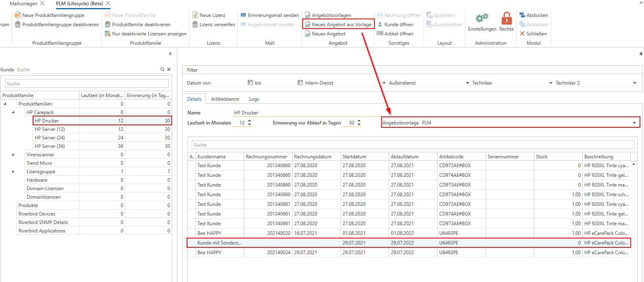
Task: Click Erinnerungsmail senden envelope icon
Action: pos(243,15)
